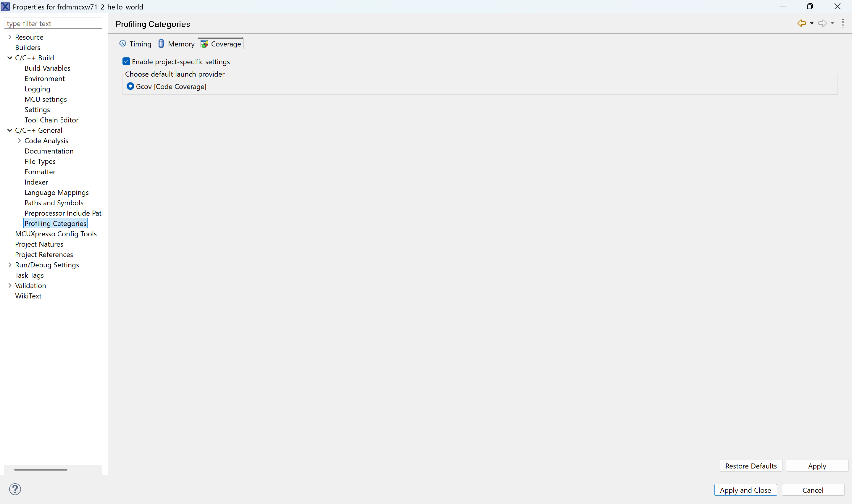Open Paths and Symbols page

[x=54, y=203]
